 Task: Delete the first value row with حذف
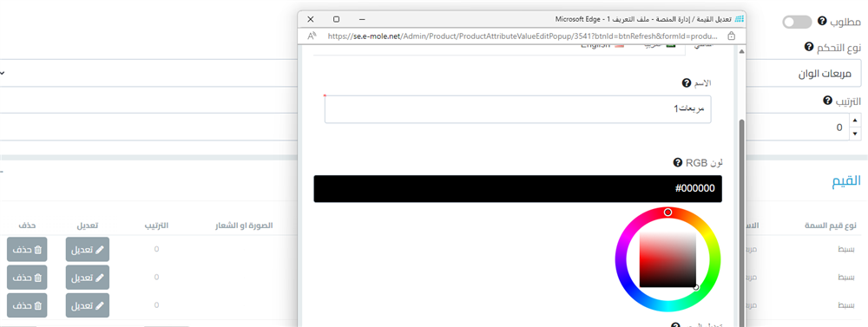pos(27,250)
